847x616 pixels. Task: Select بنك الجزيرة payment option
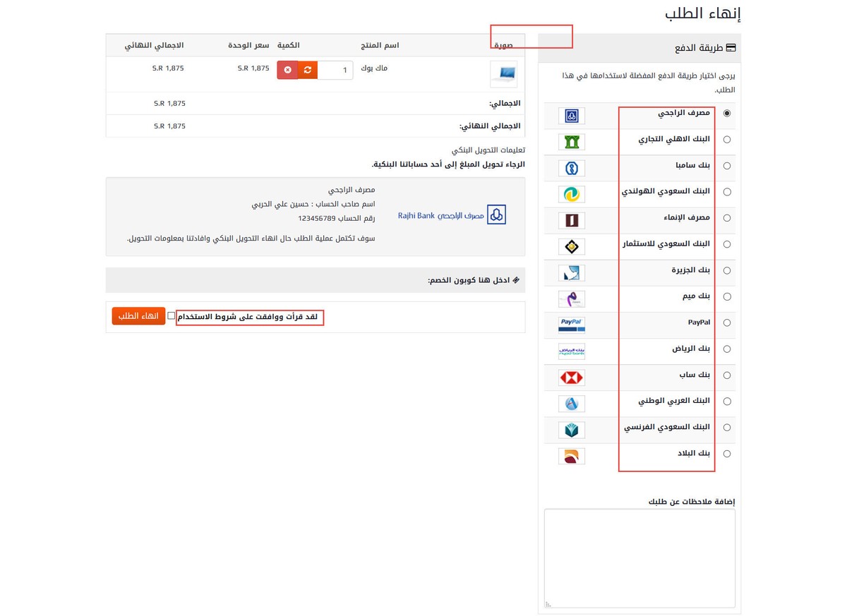(726, 270)
